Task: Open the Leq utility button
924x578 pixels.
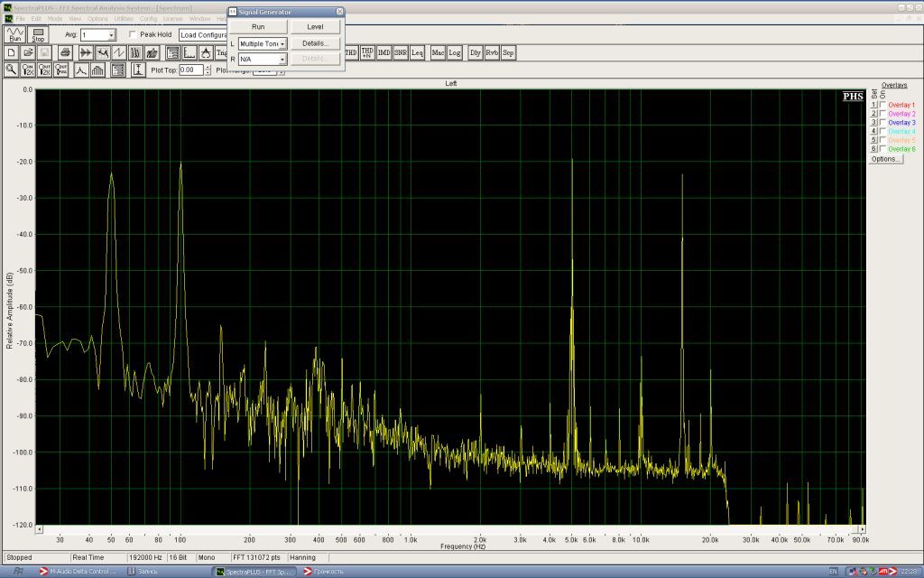Action: point(417,53)
